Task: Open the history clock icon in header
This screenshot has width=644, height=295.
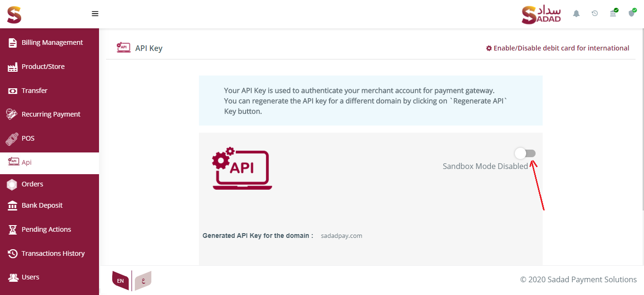Action: 594,14
